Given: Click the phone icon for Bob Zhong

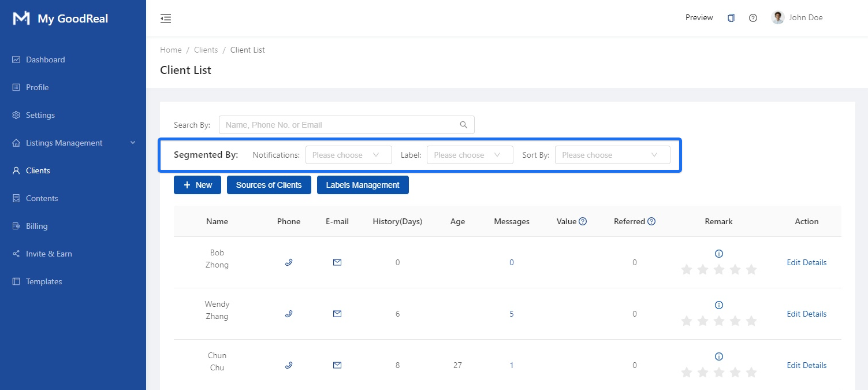Looking at the screenshot, I should pyautogui.click(x=289, y=262).
